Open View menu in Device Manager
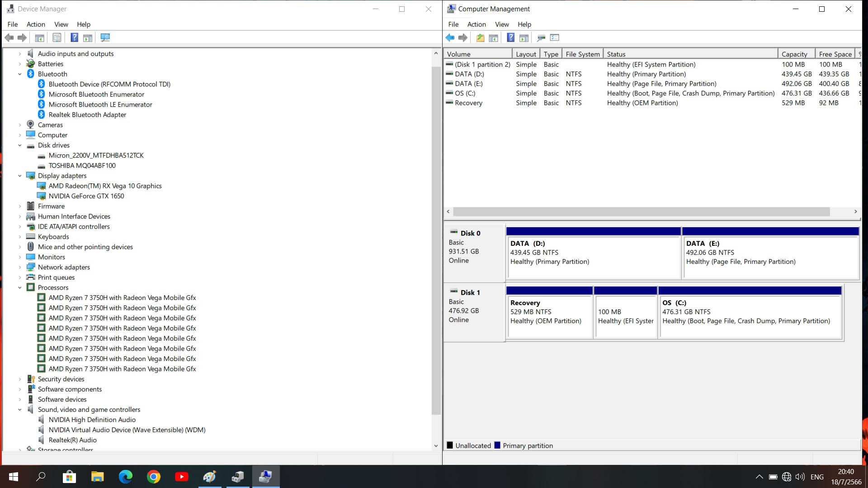 [61, 24]
